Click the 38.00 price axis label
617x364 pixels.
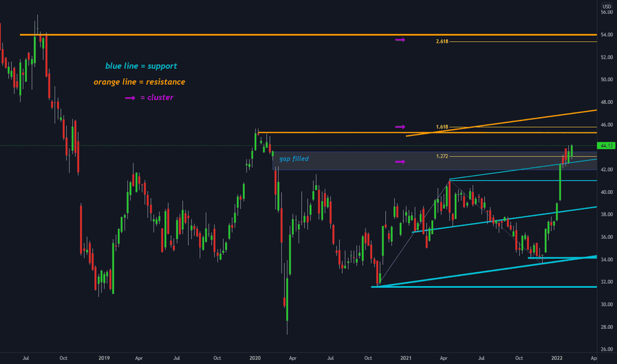pyautogui.click(x=606, y=214)
